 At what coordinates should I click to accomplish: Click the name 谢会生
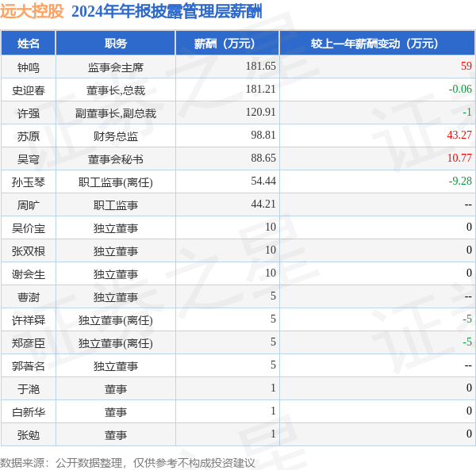tap(29, 275)
